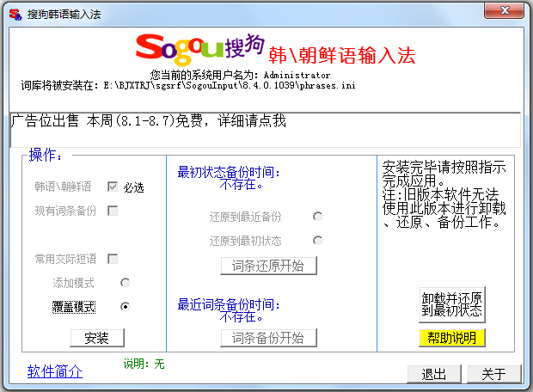Start backup with 词条备份开始 button

(268, 338)
